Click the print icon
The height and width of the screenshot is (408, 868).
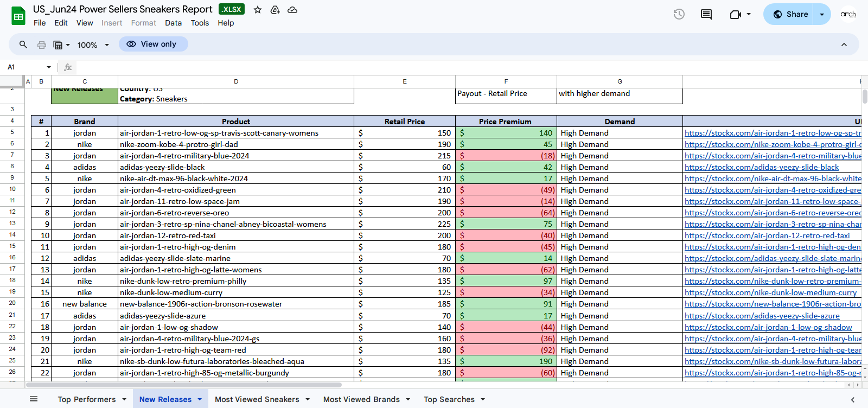42,44
